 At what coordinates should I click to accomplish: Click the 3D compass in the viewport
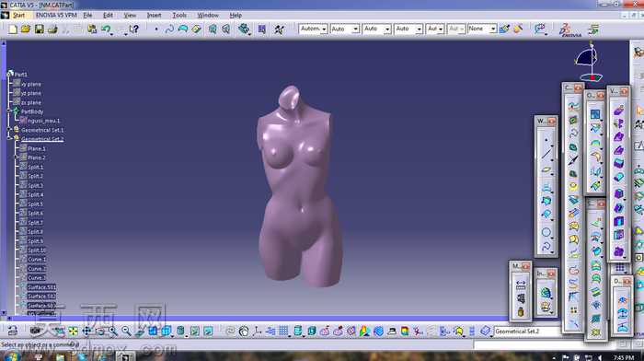[x=591, y=62]
